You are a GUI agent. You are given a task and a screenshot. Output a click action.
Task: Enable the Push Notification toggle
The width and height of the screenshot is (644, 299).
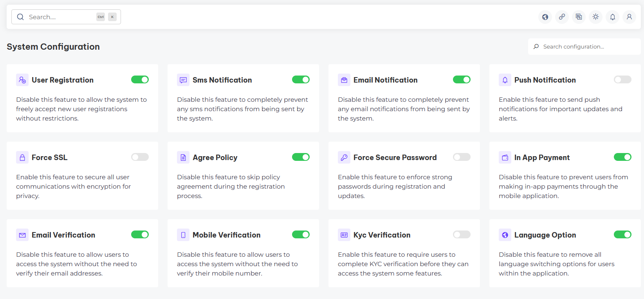pyautogui.click(x=622, y=80)
